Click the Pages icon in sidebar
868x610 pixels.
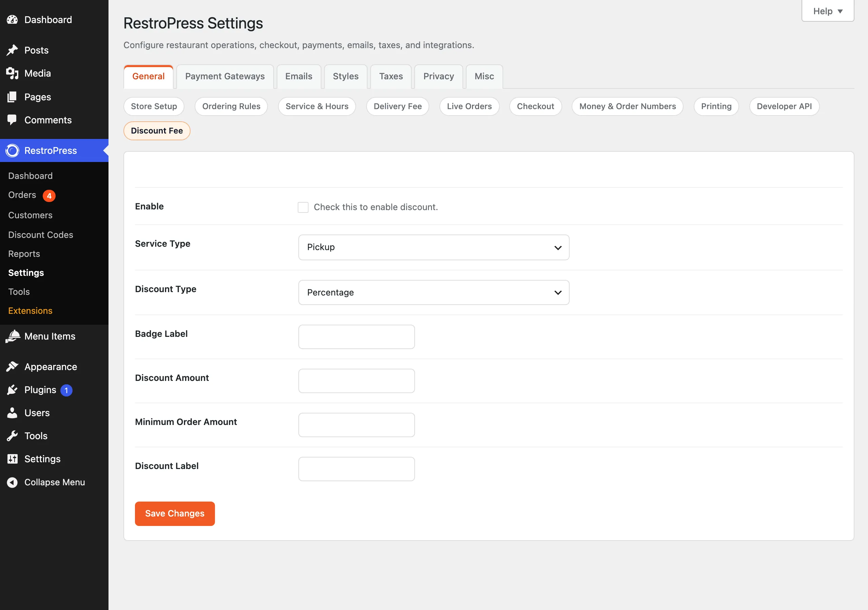click(x=12, y=97)
